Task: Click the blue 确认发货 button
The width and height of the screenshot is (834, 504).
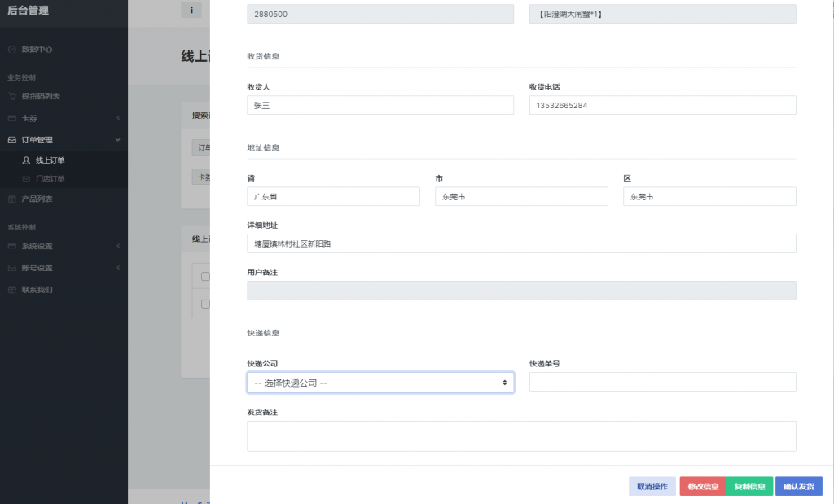Action: 799,486
